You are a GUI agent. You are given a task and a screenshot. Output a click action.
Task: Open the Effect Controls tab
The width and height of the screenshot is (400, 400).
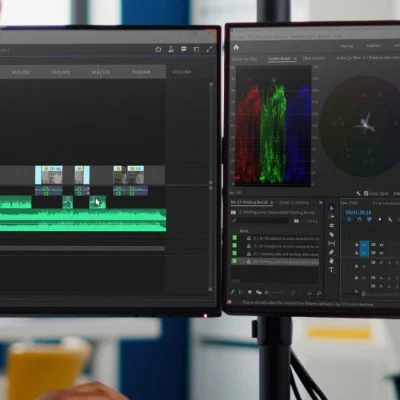[313, 58]
